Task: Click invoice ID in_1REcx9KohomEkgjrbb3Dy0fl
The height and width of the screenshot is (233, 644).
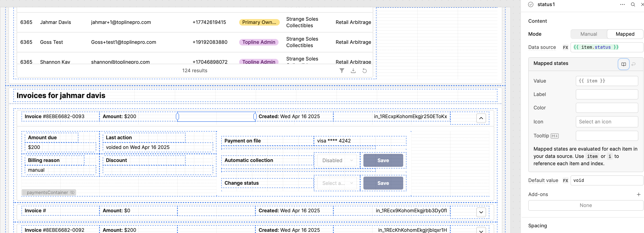Action: [411, 211]
